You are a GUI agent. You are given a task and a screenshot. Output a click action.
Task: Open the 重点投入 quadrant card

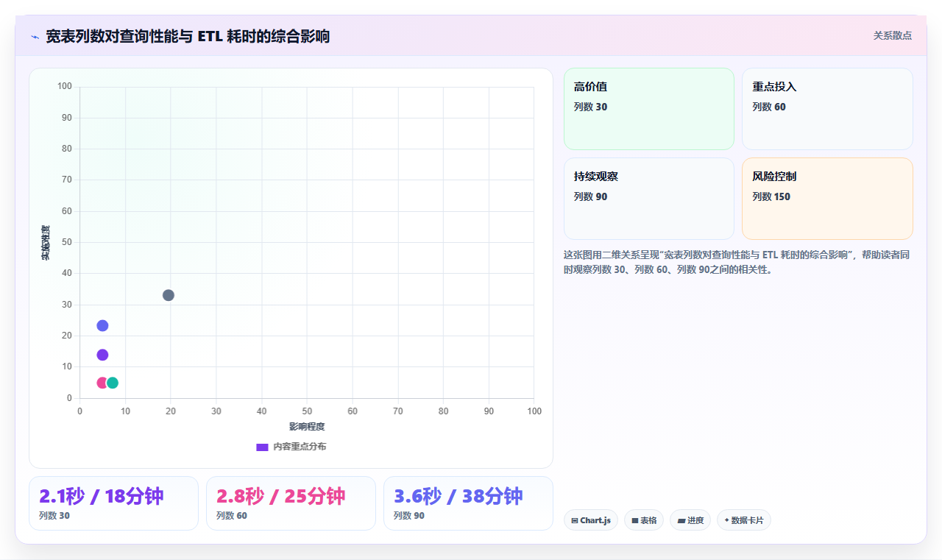coord(827,109)
